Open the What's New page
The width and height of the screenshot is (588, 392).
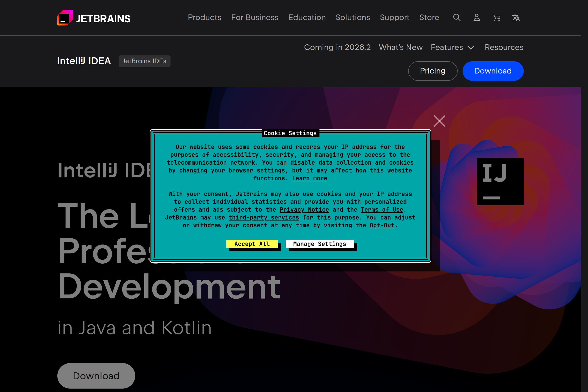401,47
